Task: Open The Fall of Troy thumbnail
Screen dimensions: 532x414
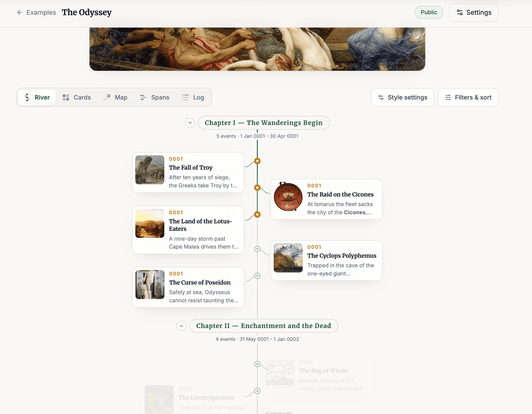Action: coord(150,170)
